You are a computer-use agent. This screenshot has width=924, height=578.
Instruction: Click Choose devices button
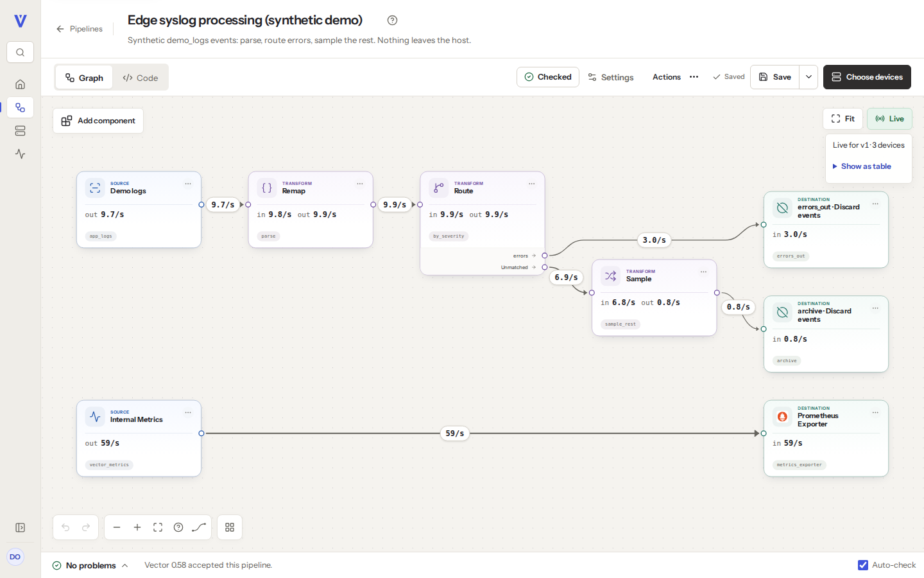pyautogui.click(x=867, y=77)
